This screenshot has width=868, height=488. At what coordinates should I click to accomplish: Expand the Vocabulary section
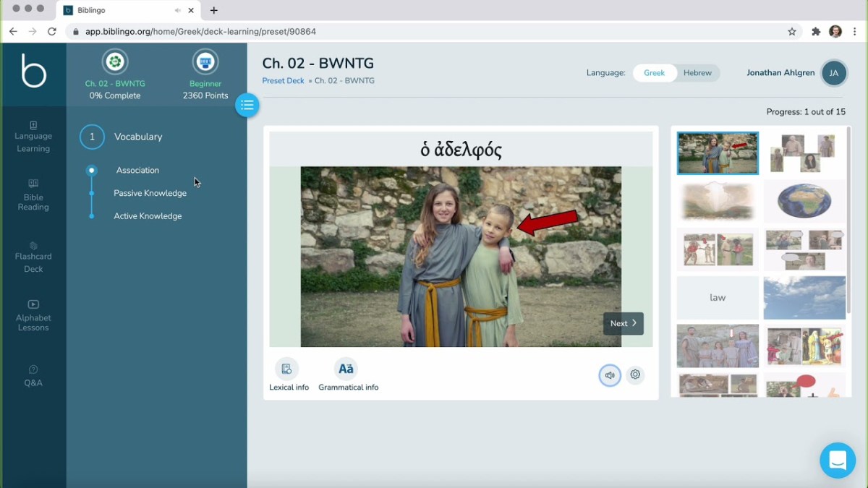[x=138, y=137]
